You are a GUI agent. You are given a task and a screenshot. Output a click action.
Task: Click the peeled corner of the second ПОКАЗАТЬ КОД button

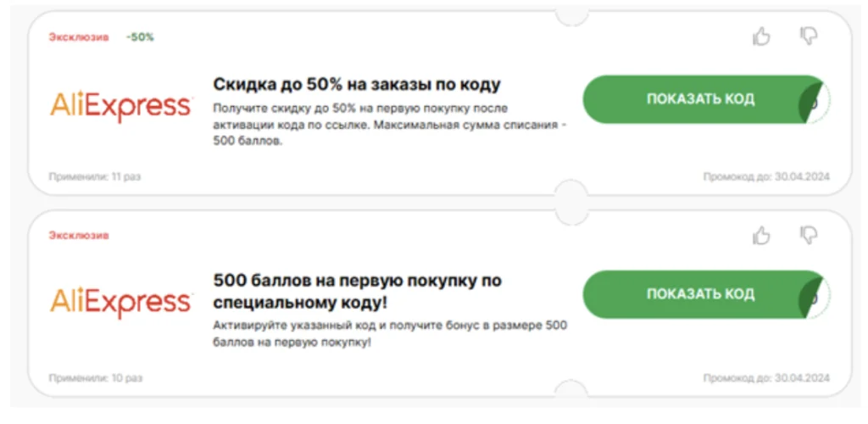tap(815, 295)
